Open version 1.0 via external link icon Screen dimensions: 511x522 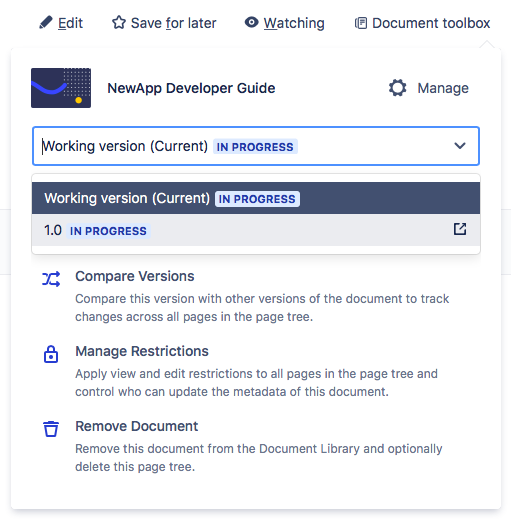[460, 229]
